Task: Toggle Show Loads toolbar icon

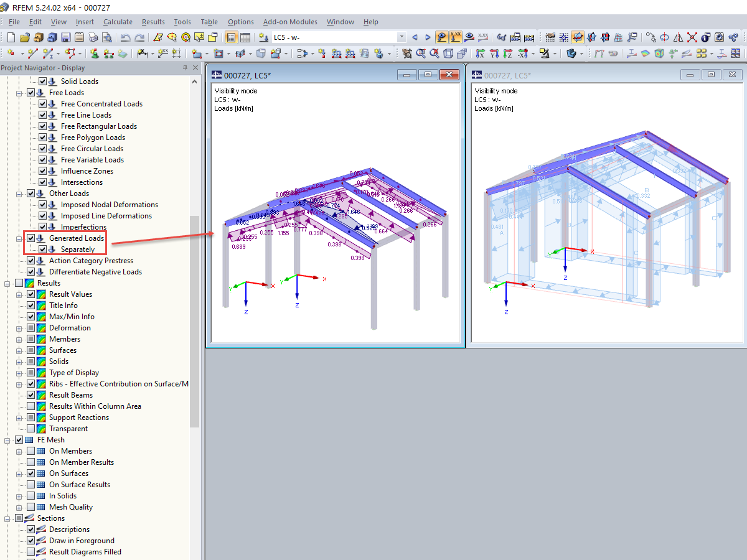Action: tap(442, 37)
